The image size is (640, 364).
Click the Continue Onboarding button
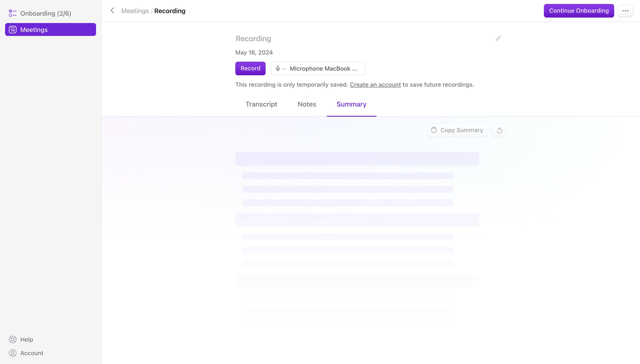coord(579,11)
